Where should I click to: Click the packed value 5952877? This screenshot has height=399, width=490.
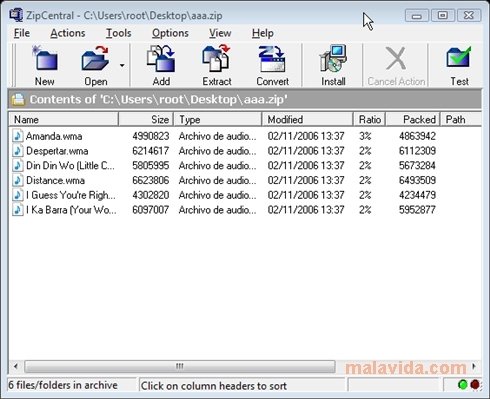pyautogui.click(x=417, y=210)
